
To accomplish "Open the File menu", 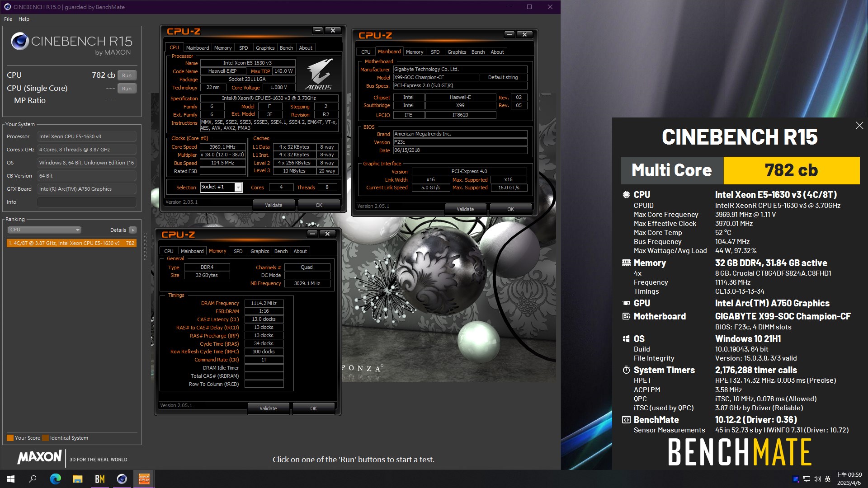I will pos(8,19).
